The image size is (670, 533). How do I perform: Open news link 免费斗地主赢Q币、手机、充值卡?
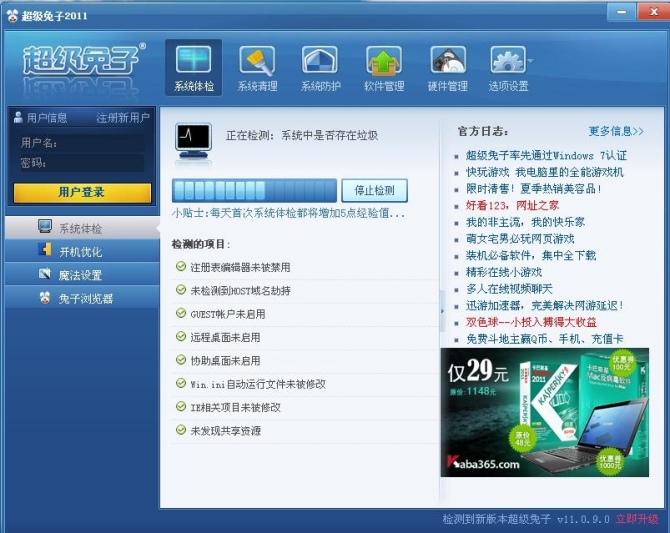tap(544, 339)
